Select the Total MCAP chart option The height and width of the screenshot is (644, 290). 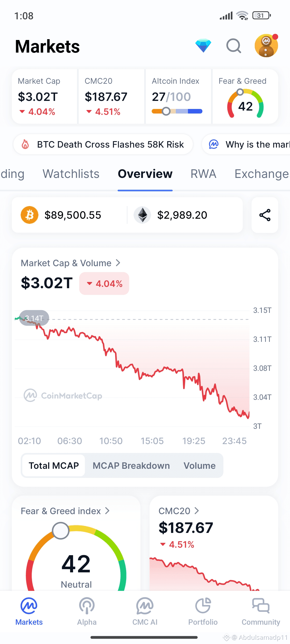54,466
